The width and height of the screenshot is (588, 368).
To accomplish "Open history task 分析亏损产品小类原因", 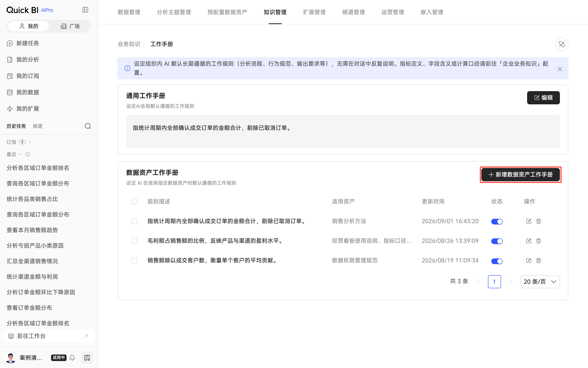I will point(35,246).
